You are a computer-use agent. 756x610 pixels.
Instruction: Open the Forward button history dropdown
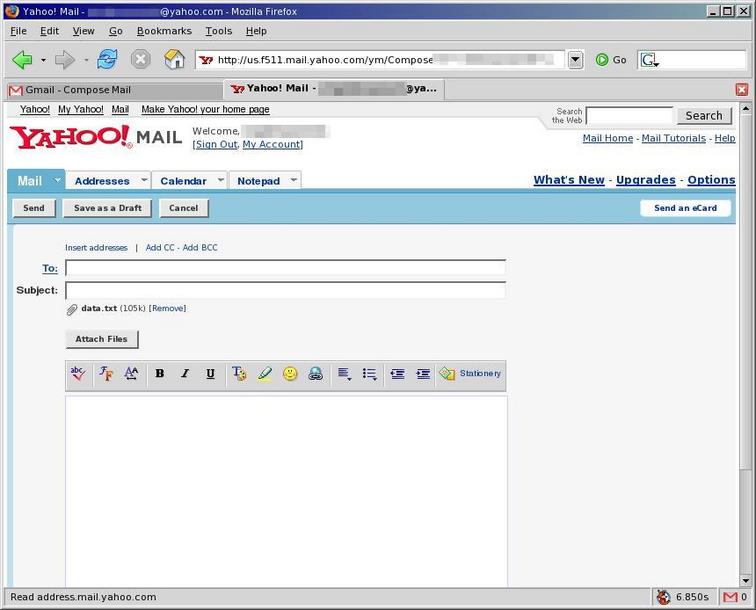pyautogui.click(x=86, y=60)
